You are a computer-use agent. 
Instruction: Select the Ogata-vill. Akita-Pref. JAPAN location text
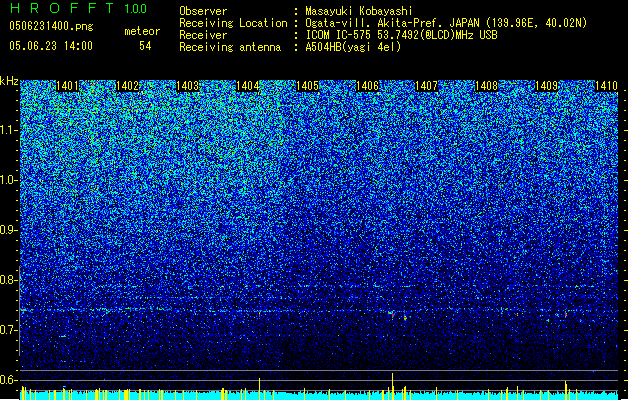tap(446, 23)
